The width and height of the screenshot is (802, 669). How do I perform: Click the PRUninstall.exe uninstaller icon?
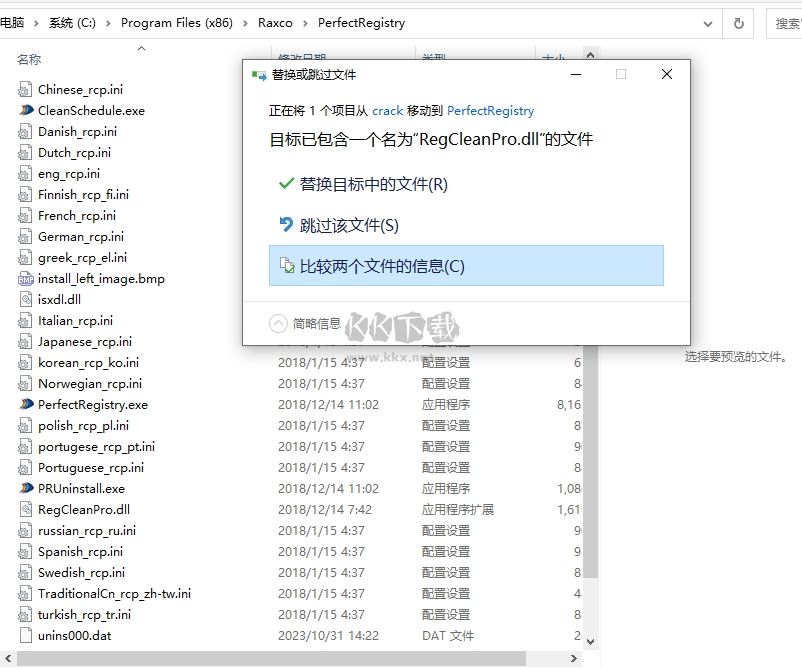pos(24,488)
